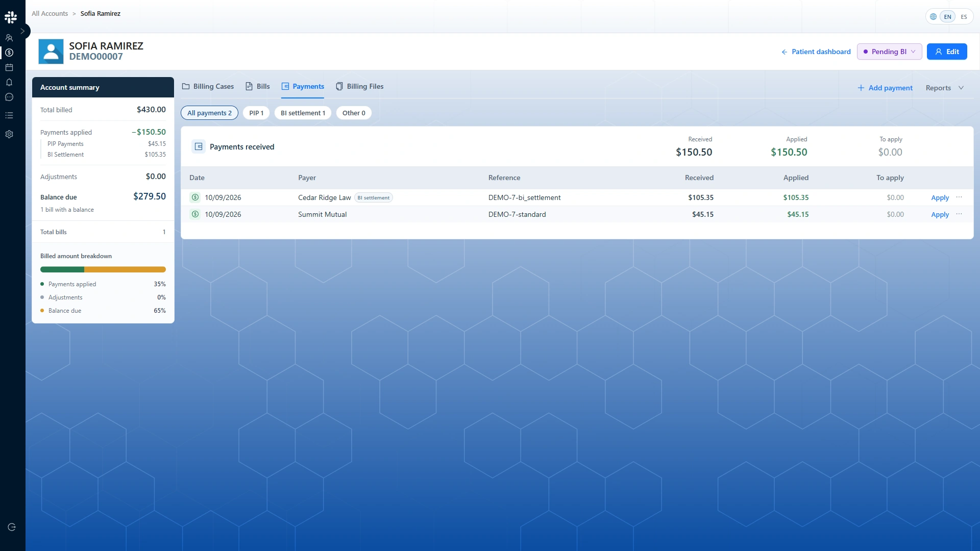980x551 pixels.
Task: Filter by BI settlement 1 chip
Action: pyautogui.click(x=303, y=113)
